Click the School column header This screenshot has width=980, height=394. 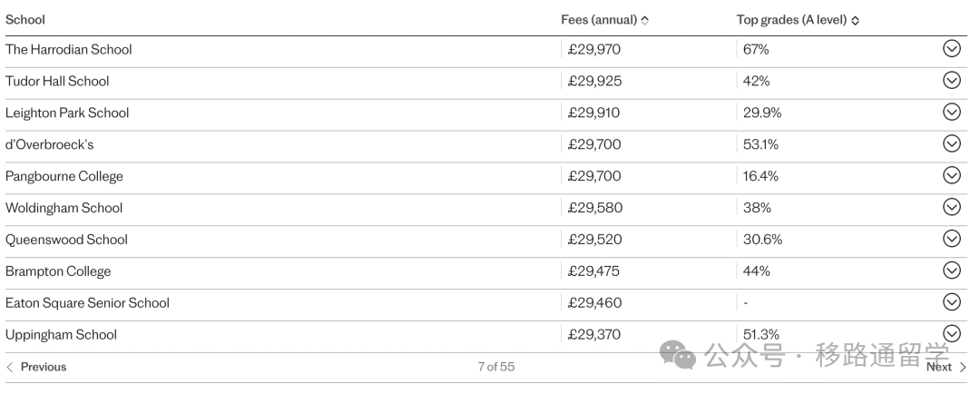coord(25,20)
